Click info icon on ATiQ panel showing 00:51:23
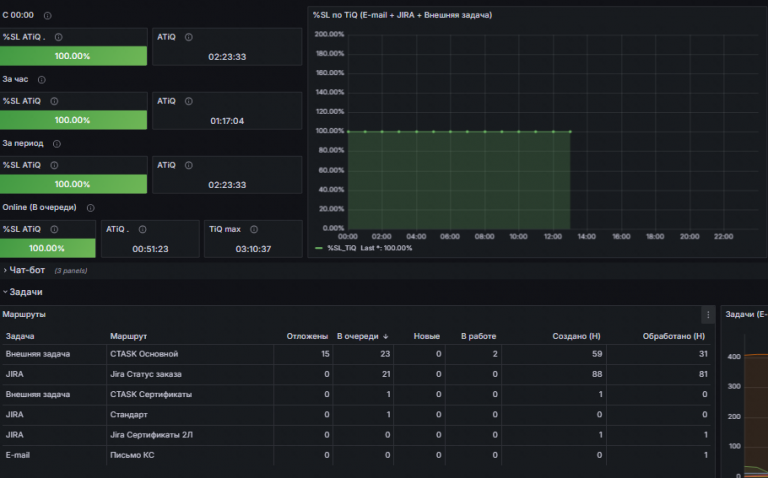Image resolution: width=768 pixels, height=478 pixels. [x=143, y=229]
